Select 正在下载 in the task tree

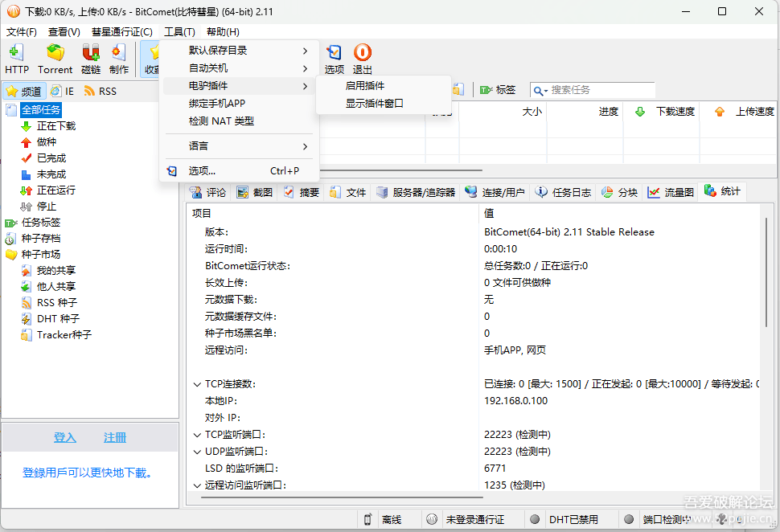pos(48,126)
